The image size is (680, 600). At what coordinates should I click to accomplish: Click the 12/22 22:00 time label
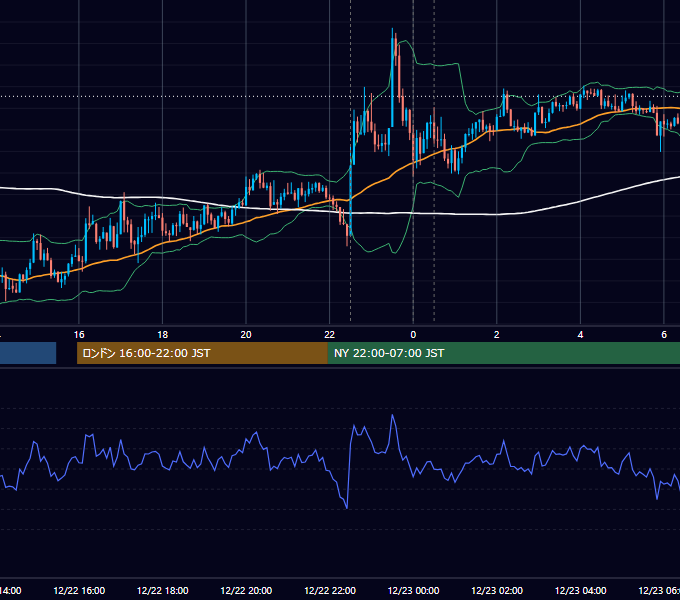coord(330,590)
